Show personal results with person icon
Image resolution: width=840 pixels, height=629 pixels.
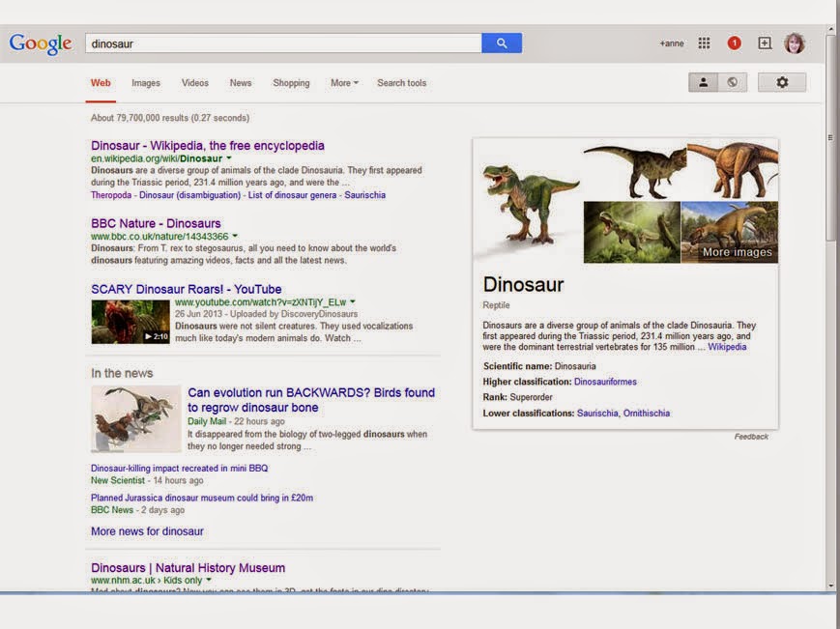[703, 82]
